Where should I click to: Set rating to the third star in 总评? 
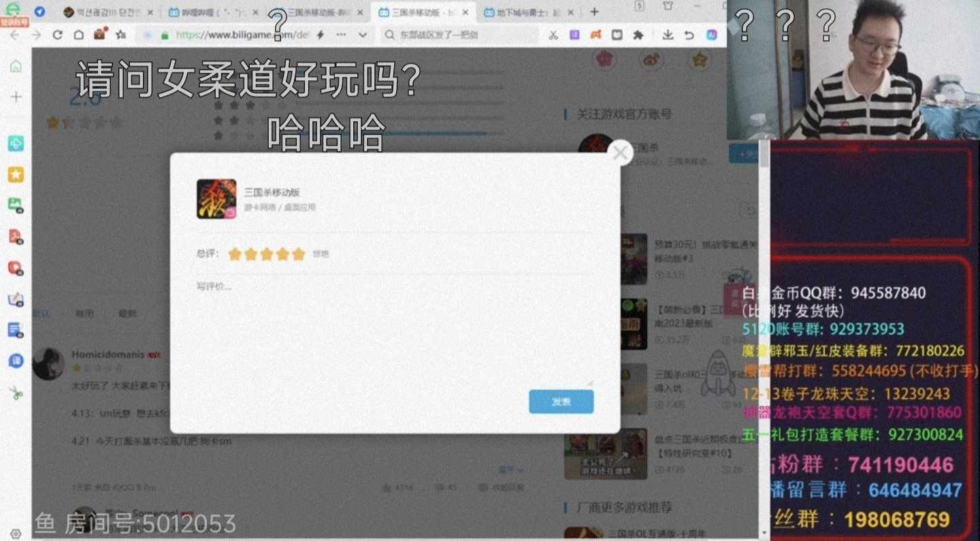(267, 255)
